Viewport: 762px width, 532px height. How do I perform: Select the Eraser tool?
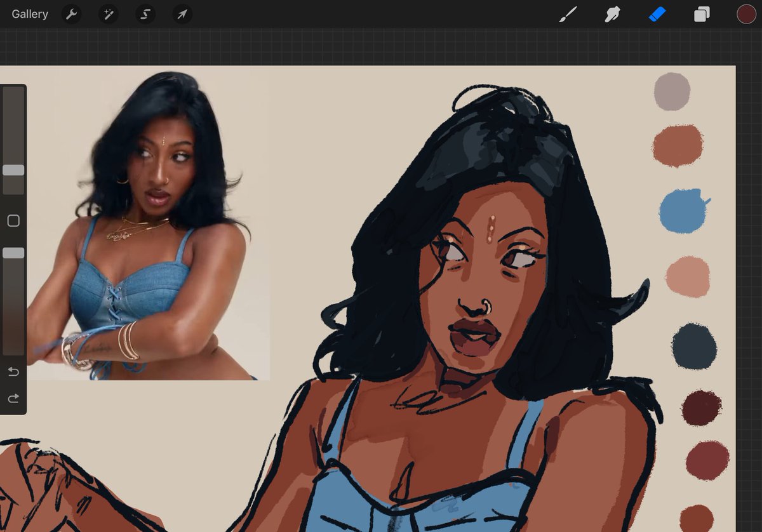coord(657,14)
